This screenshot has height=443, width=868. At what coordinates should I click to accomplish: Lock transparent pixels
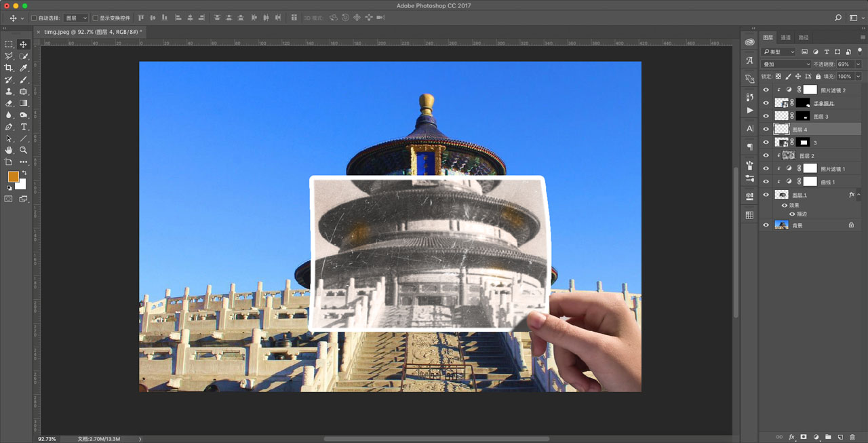(778, 77)
